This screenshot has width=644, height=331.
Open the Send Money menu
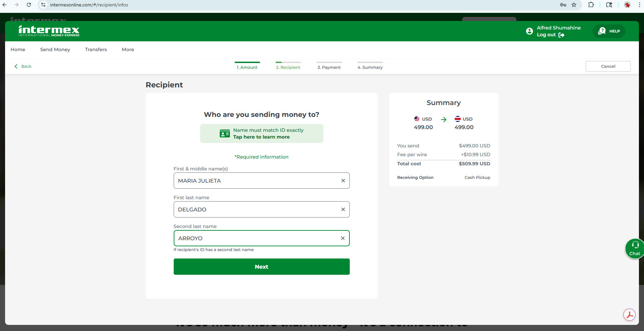55,49
